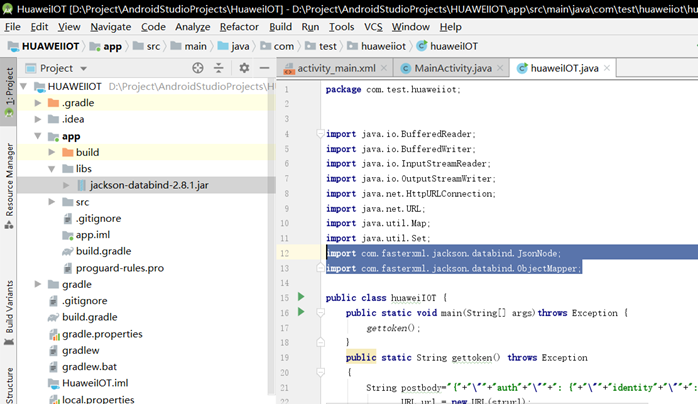Image resolution: width=698 pixels, height=404 pixels.
Task: Open the Window menu
Action: click(410, 27)
